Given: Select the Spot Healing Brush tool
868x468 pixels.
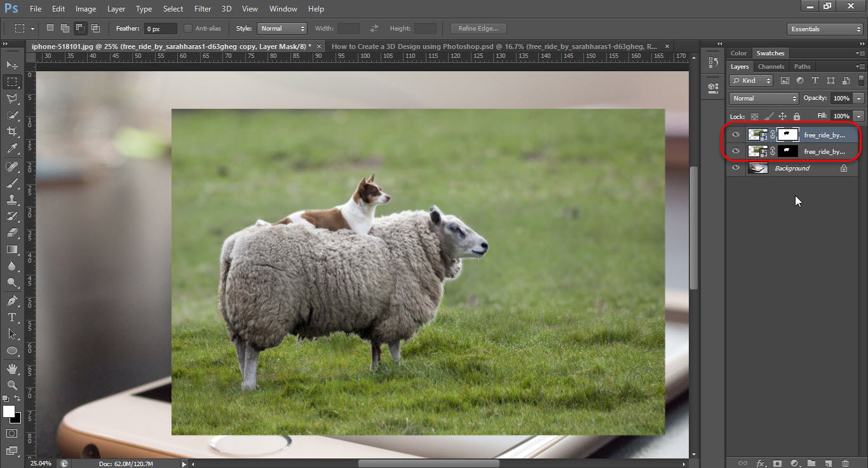Looking at the screenshot, I should (x=12, y=167).
